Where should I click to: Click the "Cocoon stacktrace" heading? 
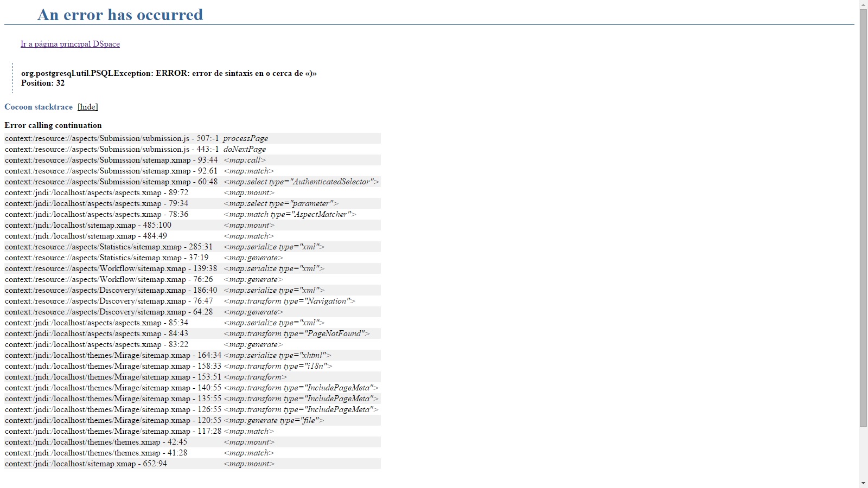[39, 107]
